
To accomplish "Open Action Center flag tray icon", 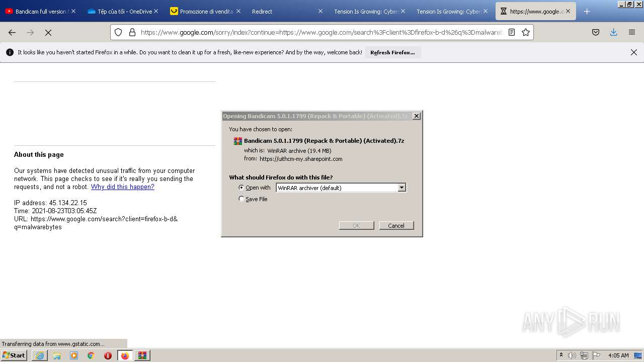I will point(596,355).
